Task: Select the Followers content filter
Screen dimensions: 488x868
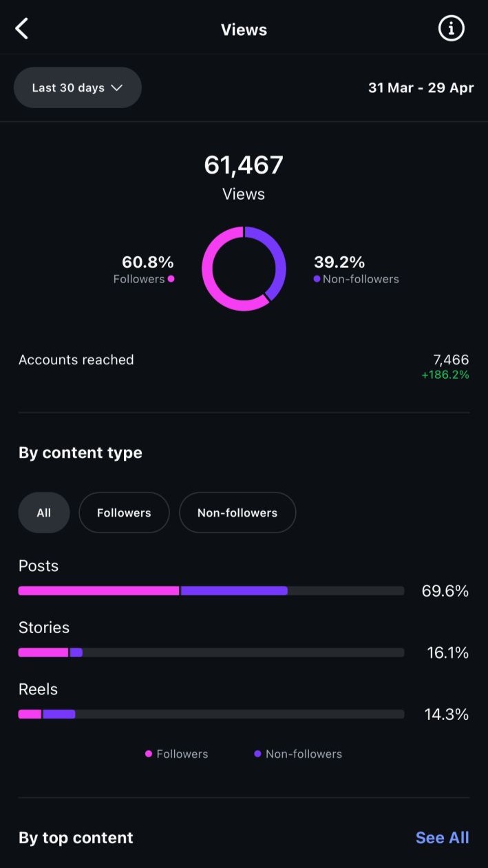Action: (124, 513)
